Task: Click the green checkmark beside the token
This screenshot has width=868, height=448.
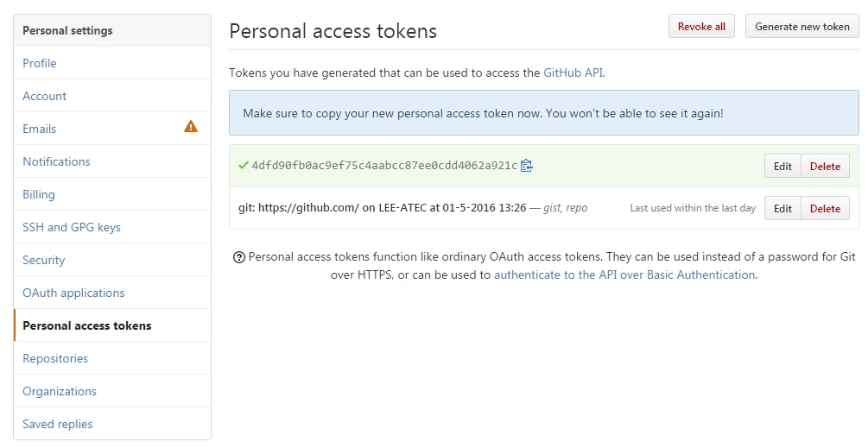Action: pyautogui.click(x=244, y=165)
